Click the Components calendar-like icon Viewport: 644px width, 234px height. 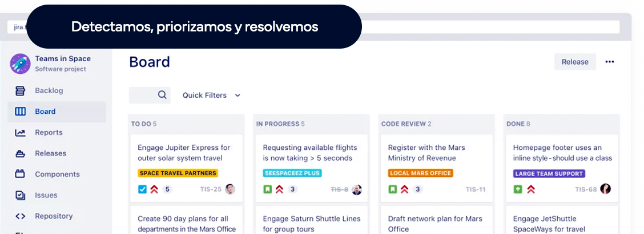point(20,174)
